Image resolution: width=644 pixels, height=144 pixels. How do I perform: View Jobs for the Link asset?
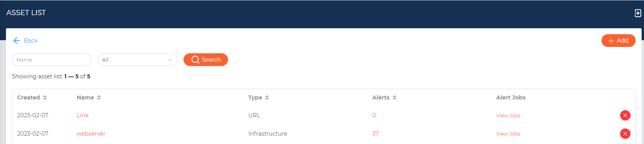pos(508,116)
